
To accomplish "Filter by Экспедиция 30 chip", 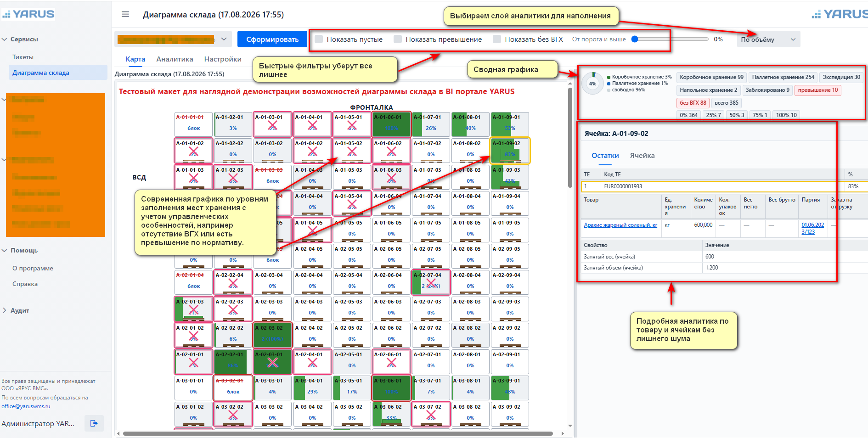I will [x=841, y=77].
